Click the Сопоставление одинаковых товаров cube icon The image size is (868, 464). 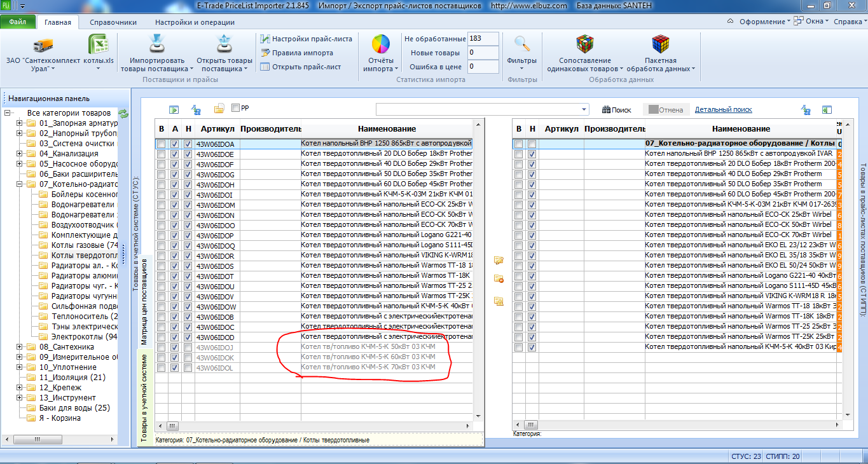[x=585, y=44]
